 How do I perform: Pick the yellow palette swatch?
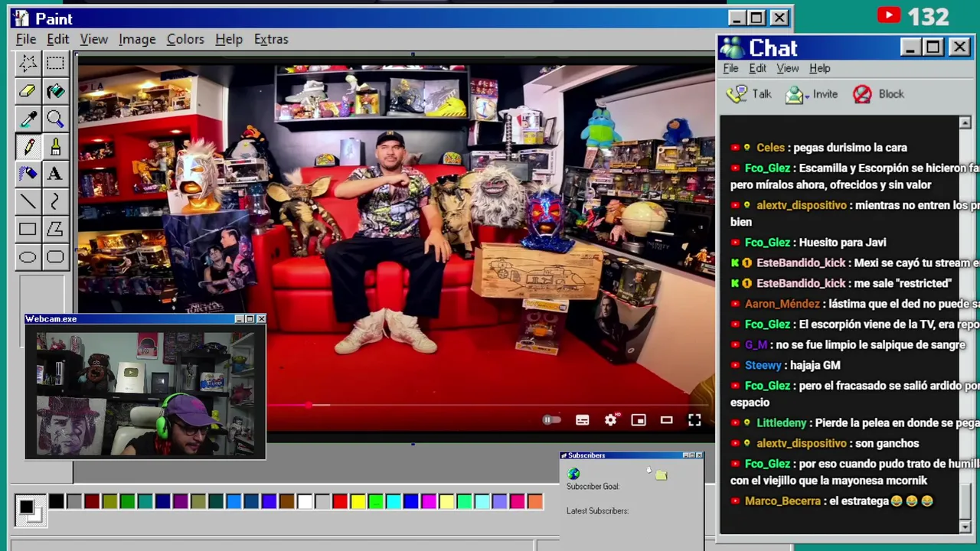[x=358, y=502]
